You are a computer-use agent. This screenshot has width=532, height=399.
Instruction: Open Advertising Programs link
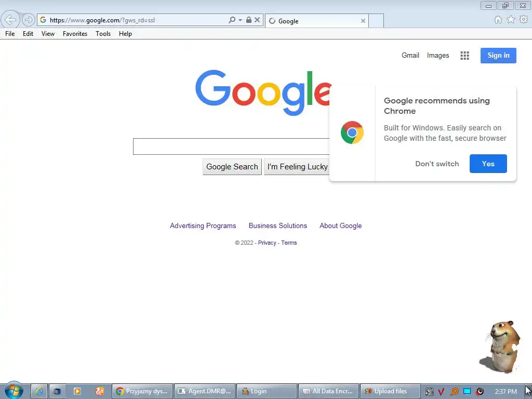coord(203,226)
